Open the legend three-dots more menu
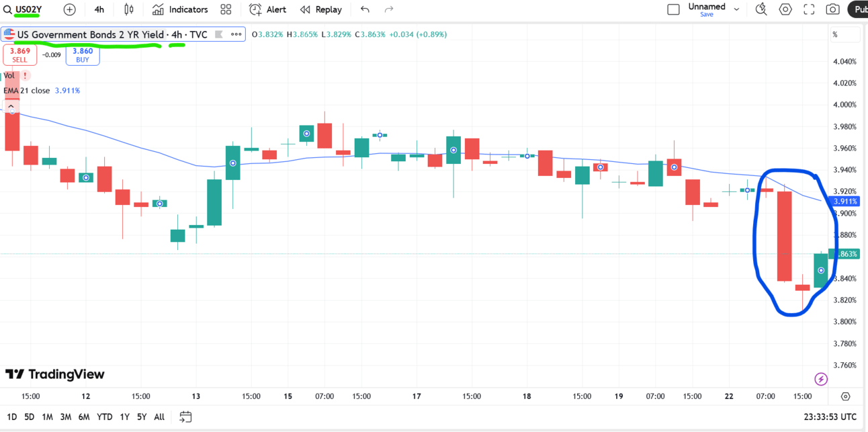The image size is (868, 432). coord(236,34)
